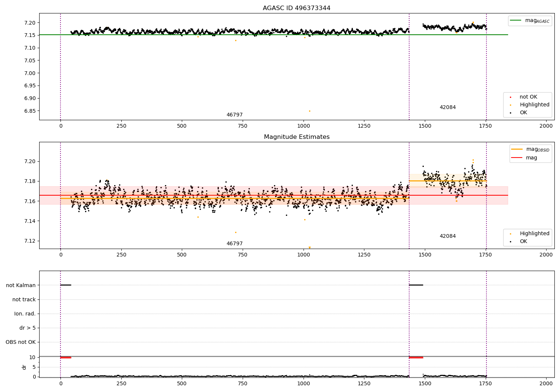Image resolution: width=560 pixels, height=392 pixels.
Task: Click the 7.12 tick in Magnitude Estimates plot
Action: (30, 241)
